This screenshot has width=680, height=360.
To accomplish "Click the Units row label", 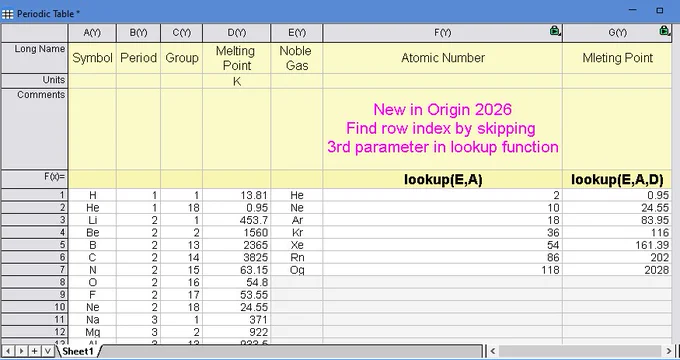I will pyautogui.click(x=34, y=81).
